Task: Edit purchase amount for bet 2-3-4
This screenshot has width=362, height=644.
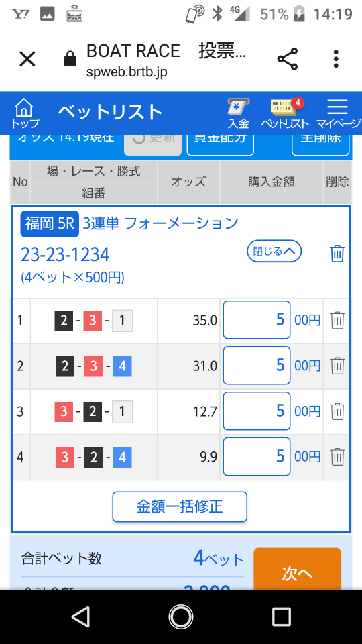Action: pyautogui.click(x=257, y=366)
